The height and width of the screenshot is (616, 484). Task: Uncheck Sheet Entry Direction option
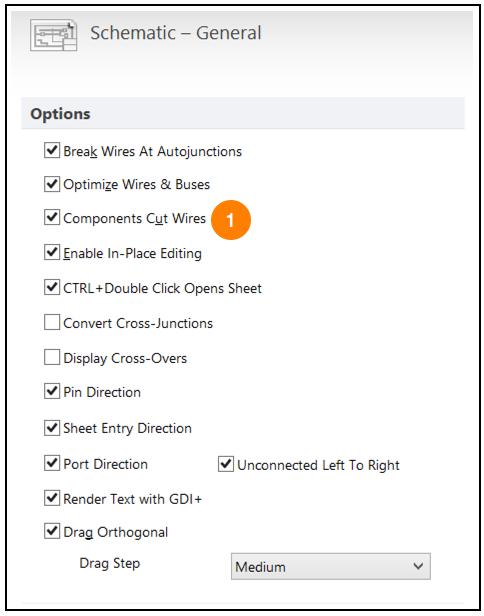pyautogui.click(x=52, y=427)
